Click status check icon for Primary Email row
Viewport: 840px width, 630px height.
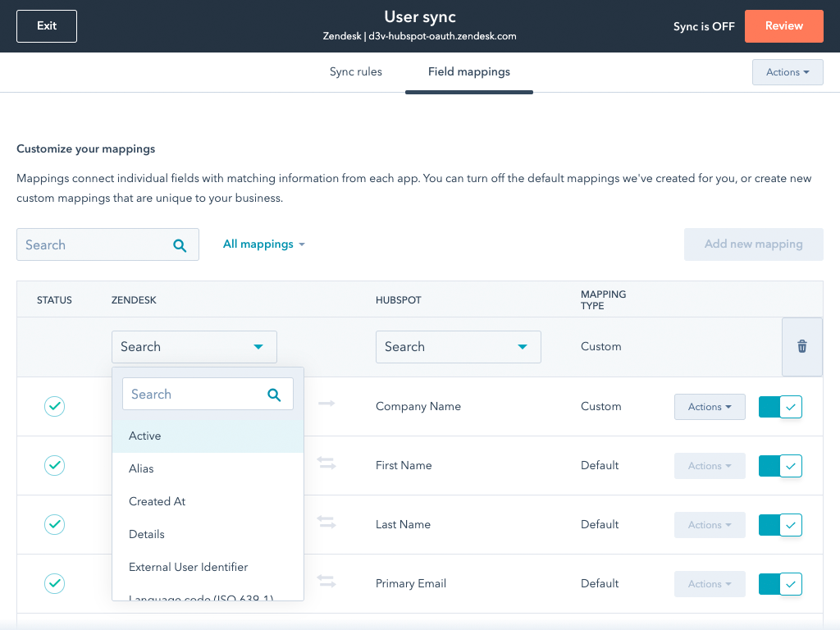point(54,584)
